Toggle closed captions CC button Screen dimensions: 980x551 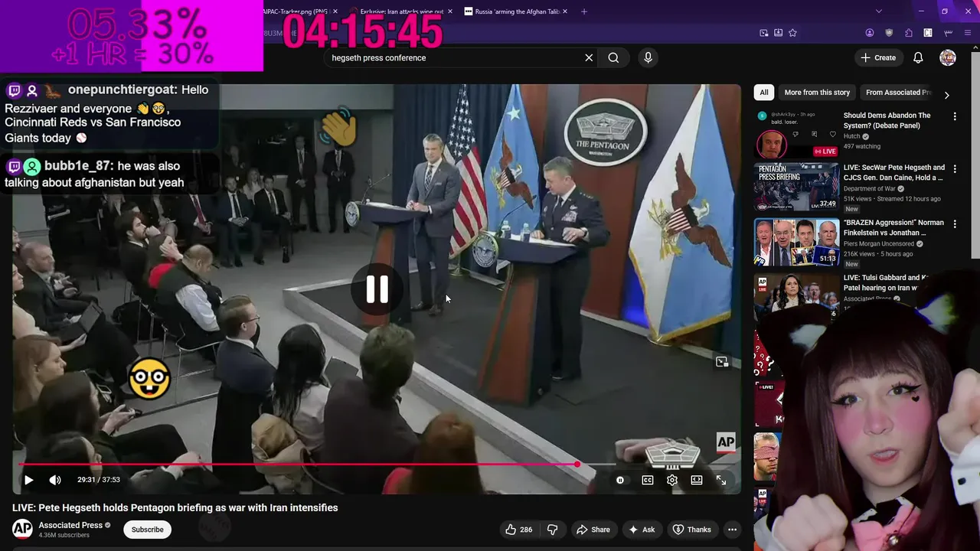point(648,480)
